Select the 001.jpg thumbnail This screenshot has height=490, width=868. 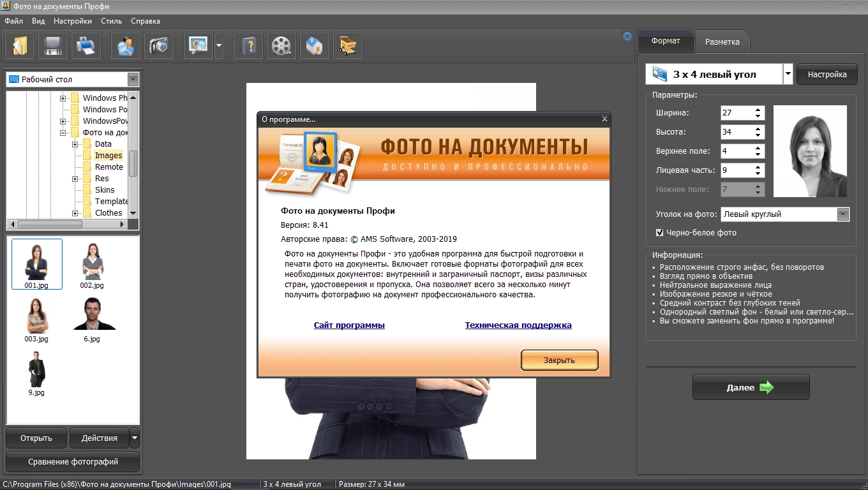[37, 264]
